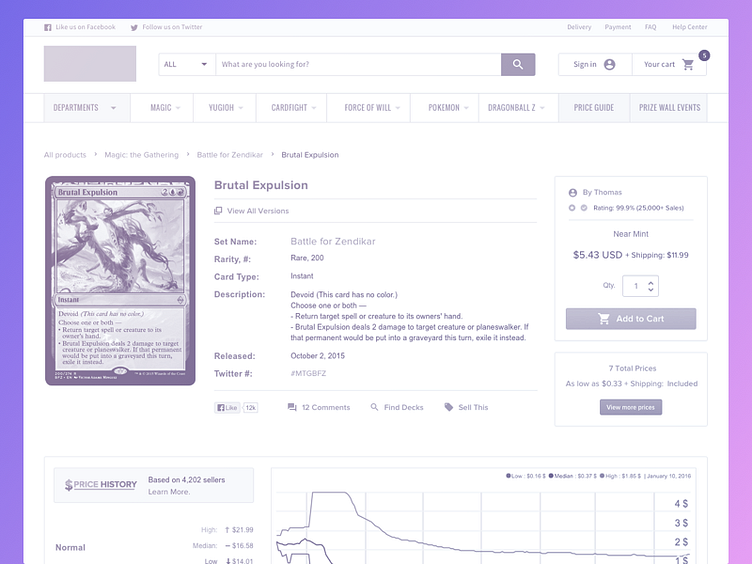Open the ALL category dropdown
This screenshot has width=752, height=564.
pos(187,64)
